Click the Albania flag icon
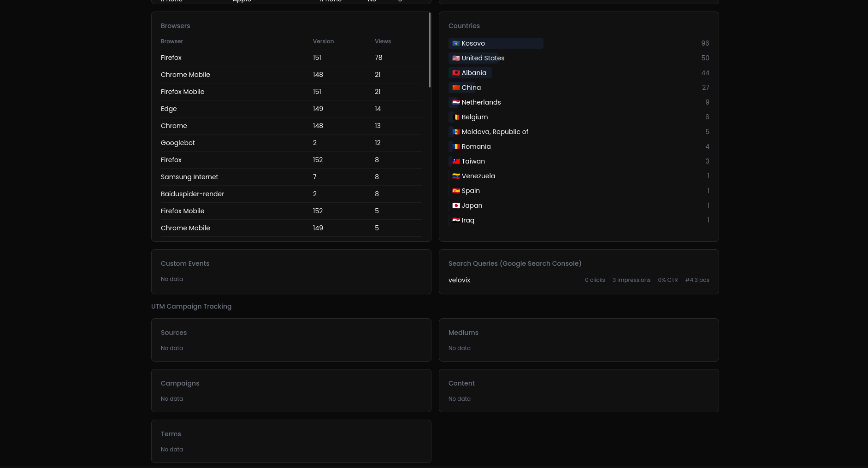The height and width of the screenshot is (468, 868). point(456,73)
